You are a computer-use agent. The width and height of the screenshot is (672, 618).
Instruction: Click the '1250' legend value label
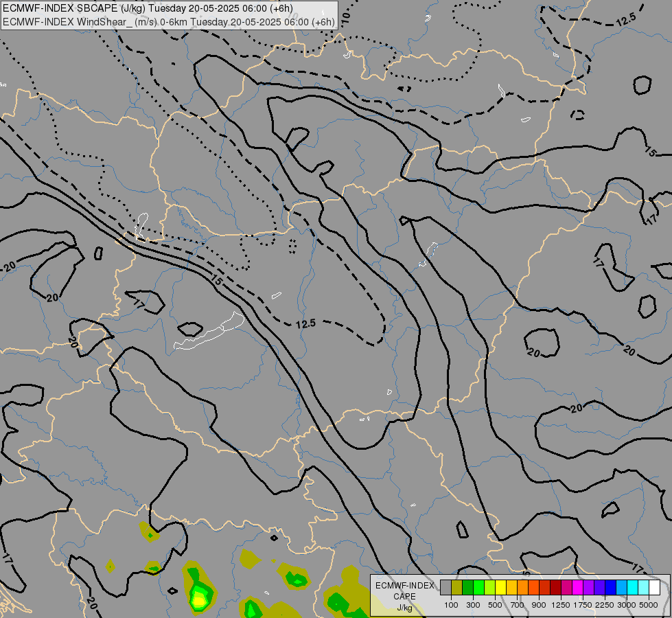(x=561, y=605)
